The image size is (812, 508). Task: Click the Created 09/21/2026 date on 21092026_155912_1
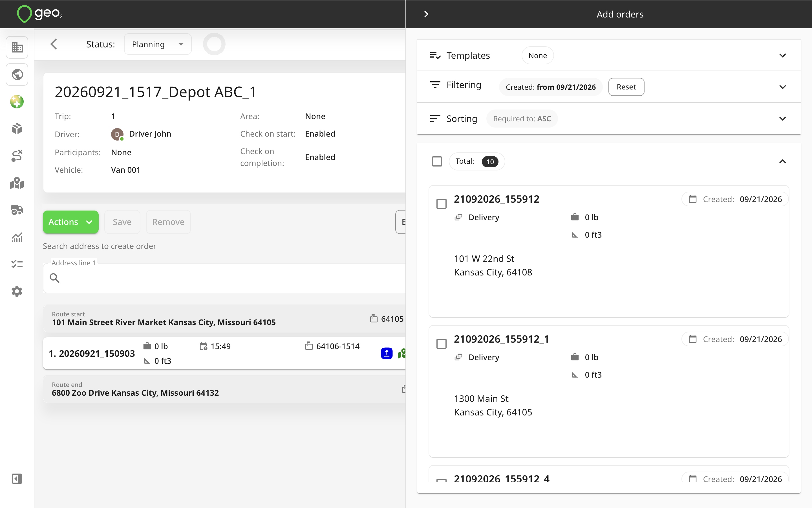click(761, 339)
